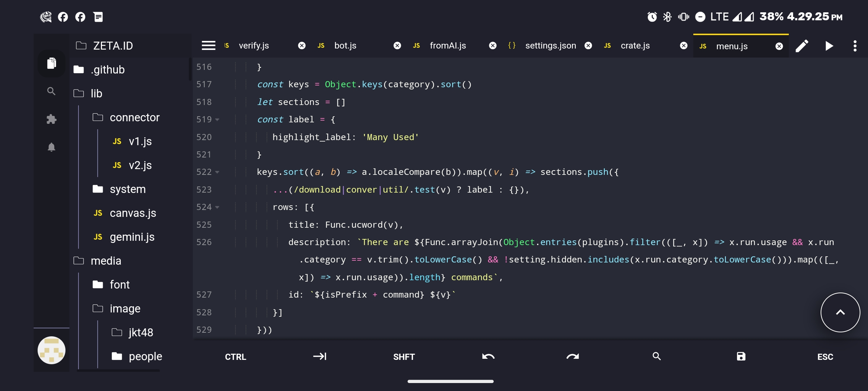Open the hamburger menu beside tabs
Screen dimensions: 868x391
pos(208,46)
